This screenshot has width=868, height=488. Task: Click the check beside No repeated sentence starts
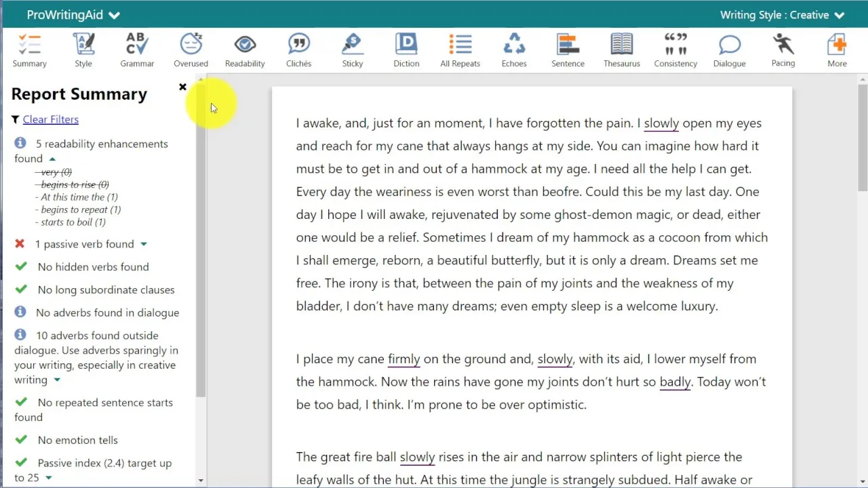tap(21, 402)
